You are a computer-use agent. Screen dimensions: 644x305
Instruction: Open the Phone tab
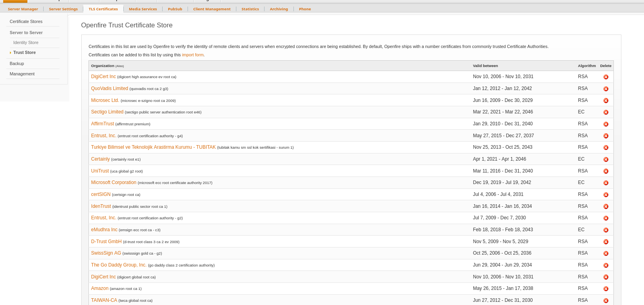[305, 9]
